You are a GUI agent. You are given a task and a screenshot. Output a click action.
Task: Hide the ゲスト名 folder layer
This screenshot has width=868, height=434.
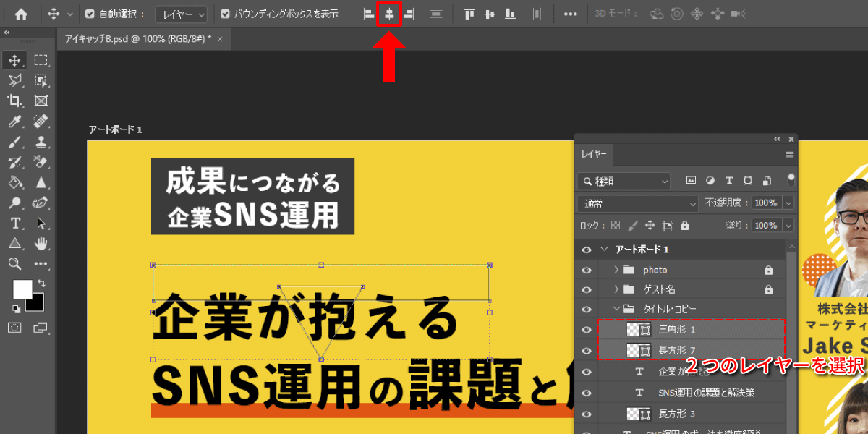[x=587, y=289]
